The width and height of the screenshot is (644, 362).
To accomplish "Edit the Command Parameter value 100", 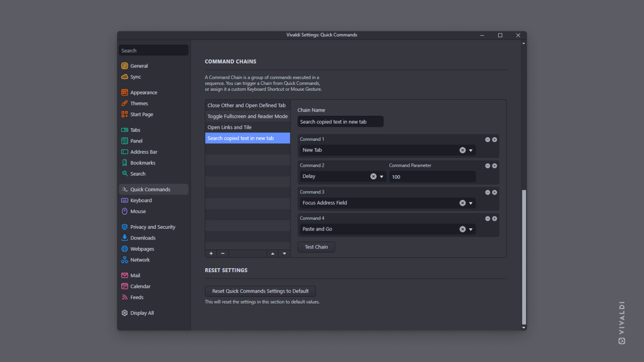I will coord(432,177).
